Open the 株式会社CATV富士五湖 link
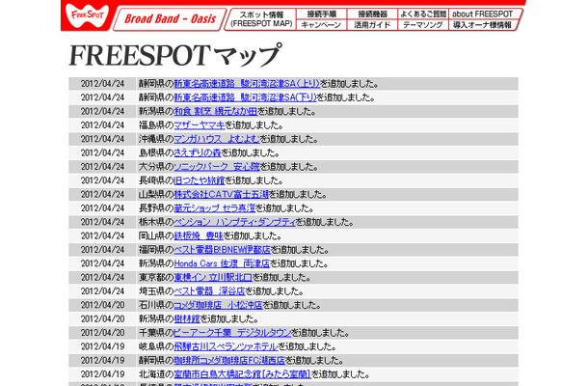 tap(222, 195)
